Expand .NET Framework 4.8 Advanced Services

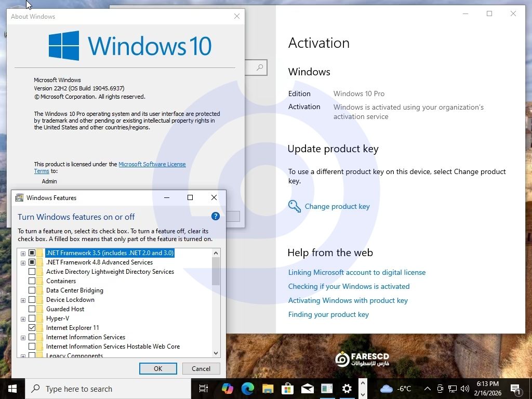(x=23, y=262)
